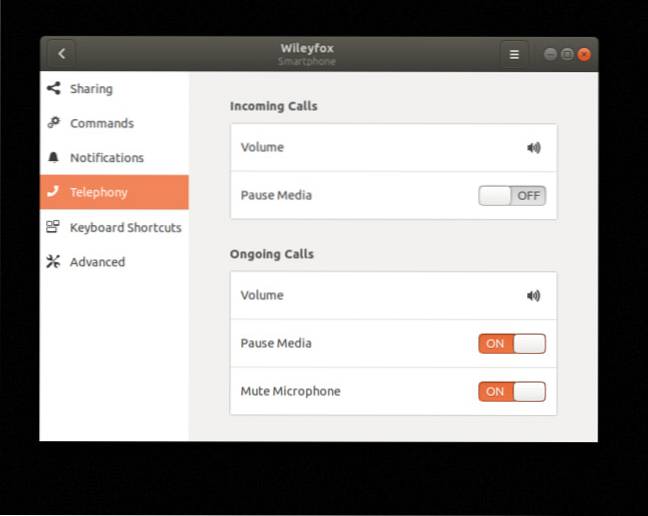Screen dimensions: 648x516
Task: Open the hamburger menu in header bar
Action: pos(514,54)
